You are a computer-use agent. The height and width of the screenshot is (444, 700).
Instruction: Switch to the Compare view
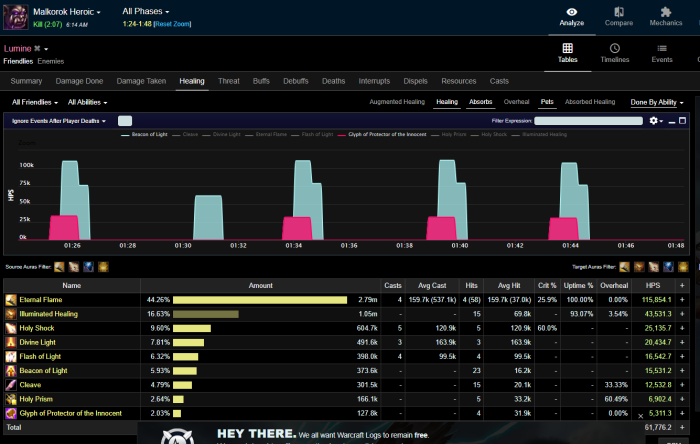coord(618,12)
